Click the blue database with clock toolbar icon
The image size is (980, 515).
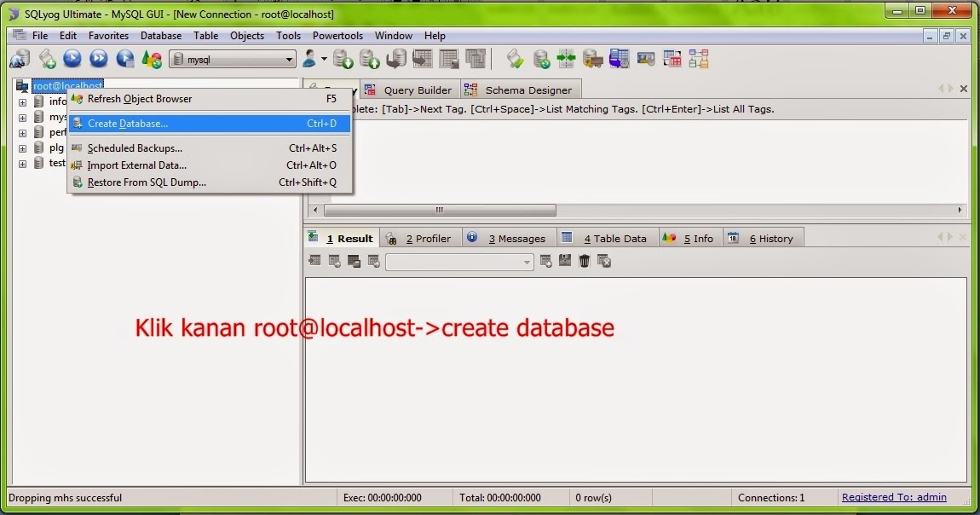coord(619,59)
